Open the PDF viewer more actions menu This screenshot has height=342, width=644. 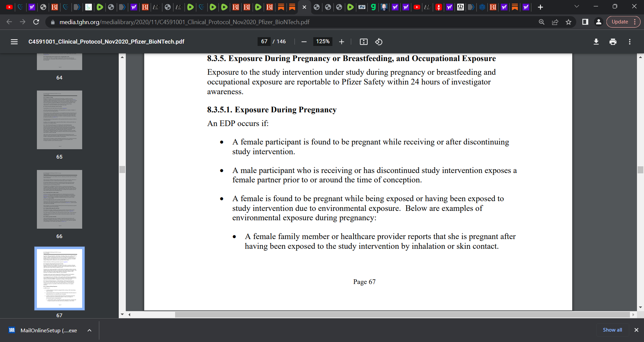click(630, 42)
